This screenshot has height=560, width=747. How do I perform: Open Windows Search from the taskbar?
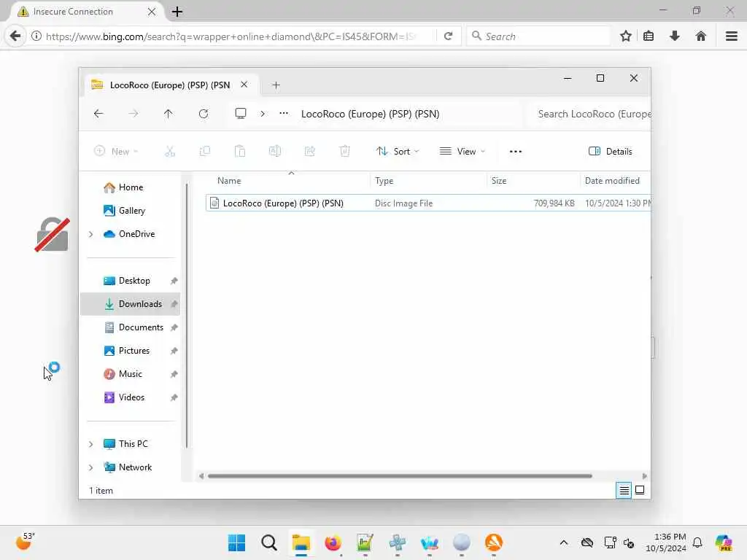[x=269, y=542]
